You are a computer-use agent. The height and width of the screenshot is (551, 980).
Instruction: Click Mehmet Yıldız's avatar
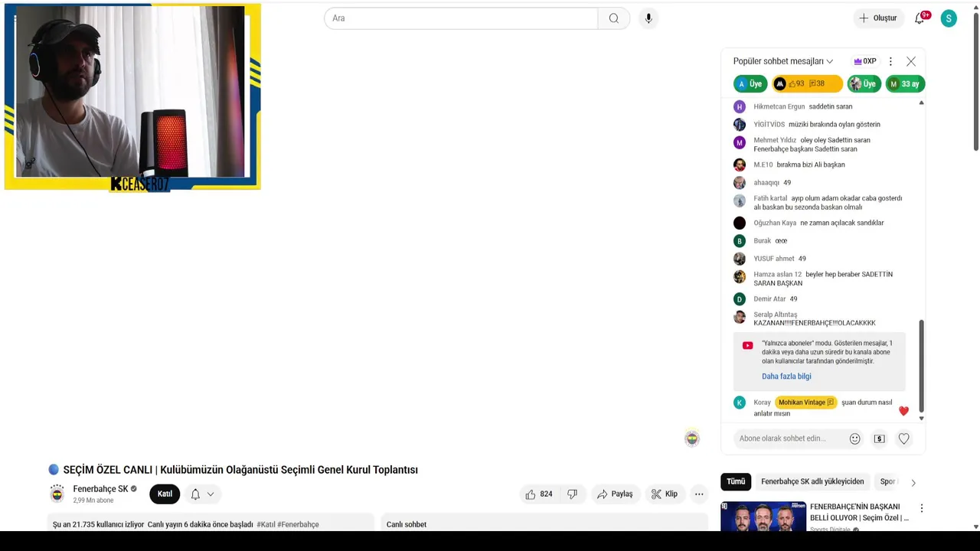coord(740,143)
